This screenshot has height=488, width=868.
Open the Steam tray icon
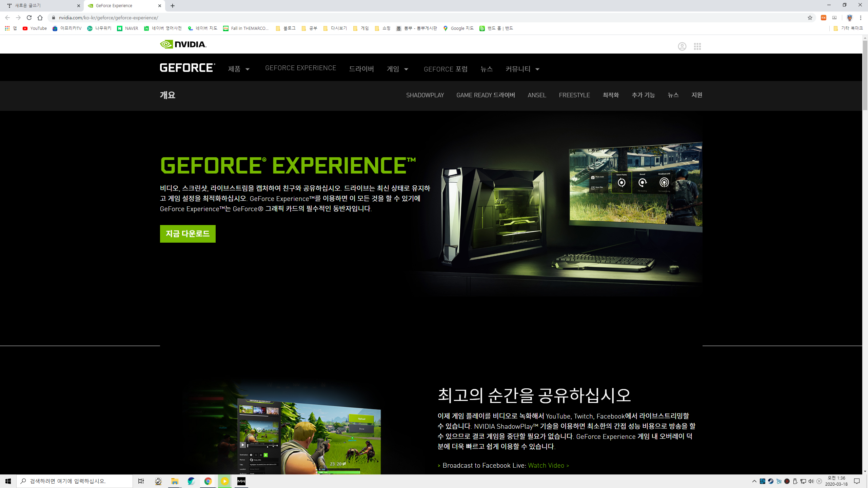[x=771, y=481]
